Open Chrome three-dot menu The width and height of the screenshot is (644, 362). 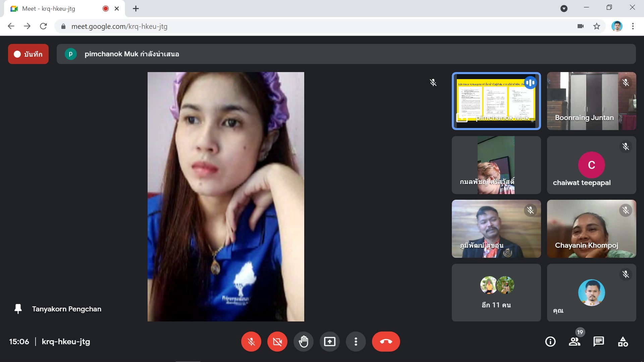point(633,26)
